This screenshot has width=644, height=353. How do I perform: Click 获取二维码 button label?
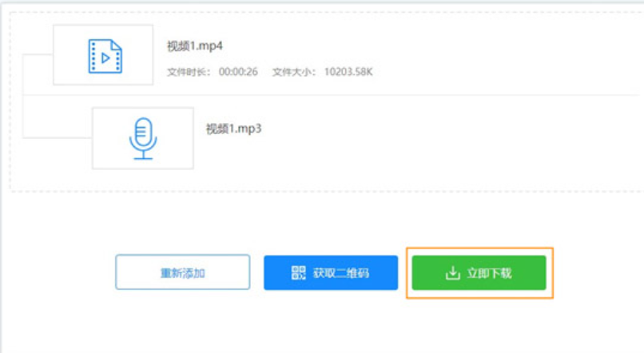click(x=341, y=273)
